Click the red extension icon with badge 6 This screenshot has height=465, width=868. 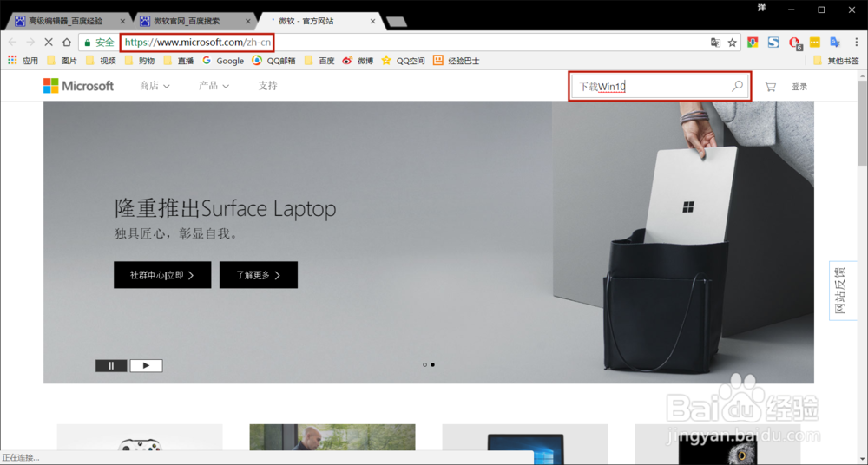tap(794, 43)
